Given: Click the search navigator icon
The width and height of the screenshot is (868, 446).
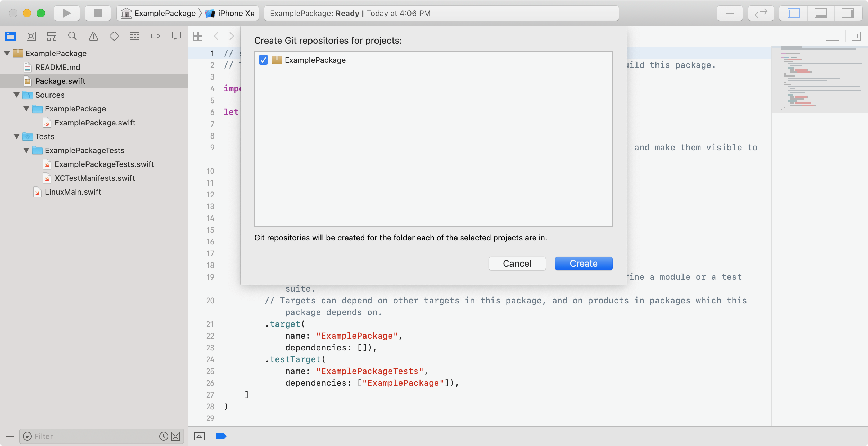Looking at the screenshot, I should (72, 36).
